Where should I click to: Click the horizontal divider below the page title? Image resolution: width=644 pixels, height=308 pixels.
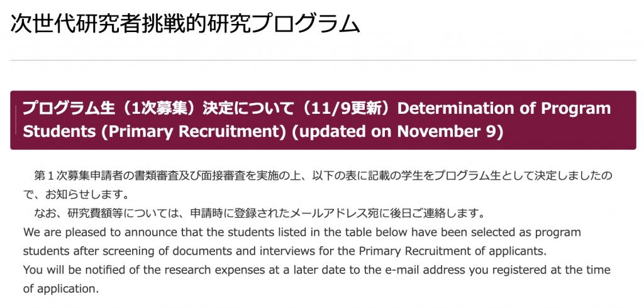[322, 60]
